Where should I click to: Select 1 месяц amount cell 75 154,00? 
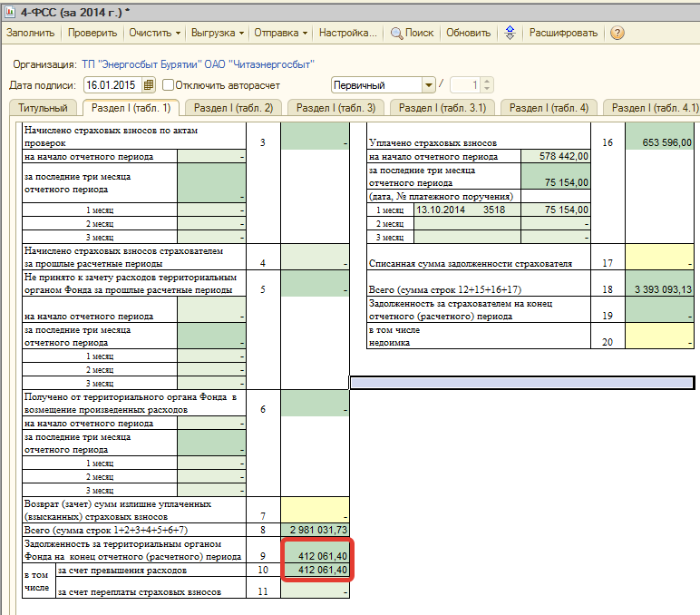pos(555,210)
